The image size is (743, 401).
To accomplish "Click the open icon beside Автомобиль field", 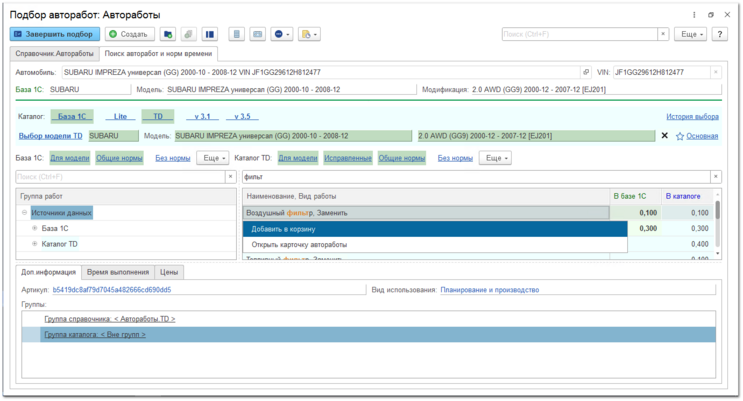I will 586,72.
